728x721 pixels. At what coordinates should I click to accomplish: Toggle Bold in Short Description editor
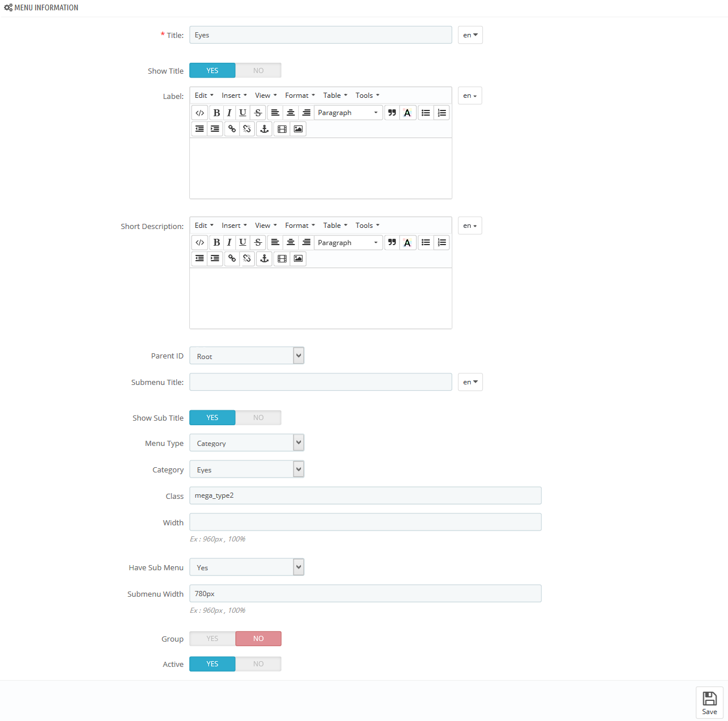(216, 243)
